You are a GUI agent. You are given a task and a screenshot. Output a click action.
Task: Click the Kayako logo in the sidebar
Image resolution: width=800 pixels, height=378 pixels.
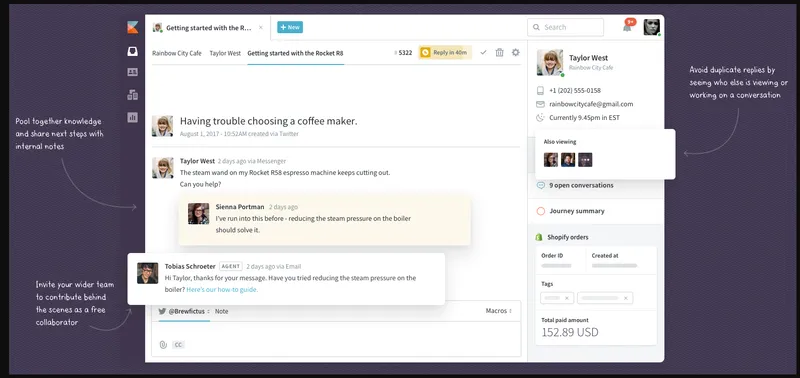pyautogui.click(x=133, y=28)
